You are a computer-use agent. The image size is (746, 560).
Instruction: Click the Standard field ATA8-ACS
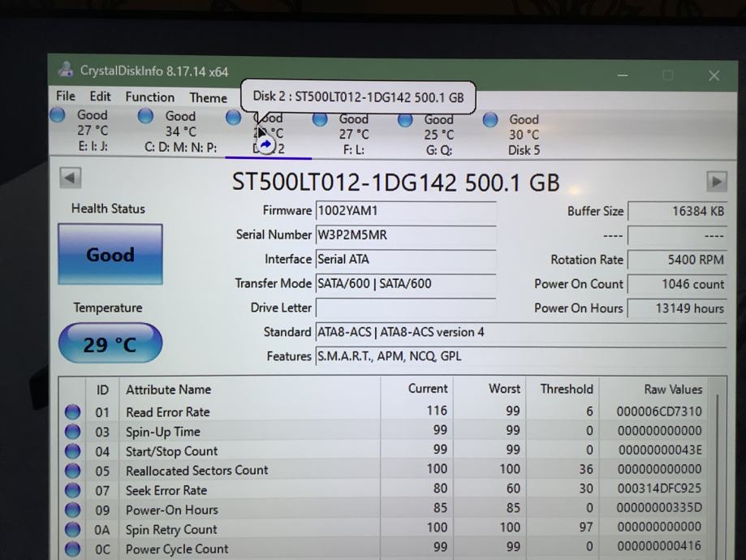[521, 332]
